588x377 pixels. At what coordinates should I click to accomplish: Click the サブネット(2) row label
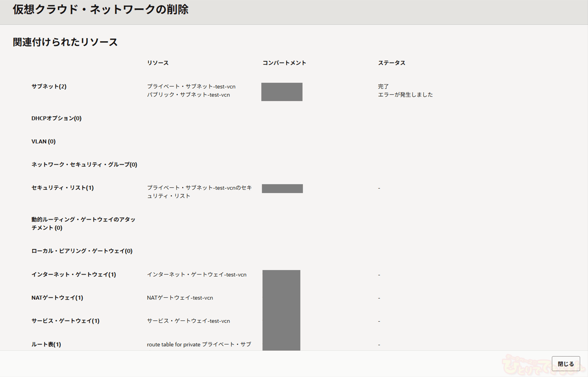point(49,86)
